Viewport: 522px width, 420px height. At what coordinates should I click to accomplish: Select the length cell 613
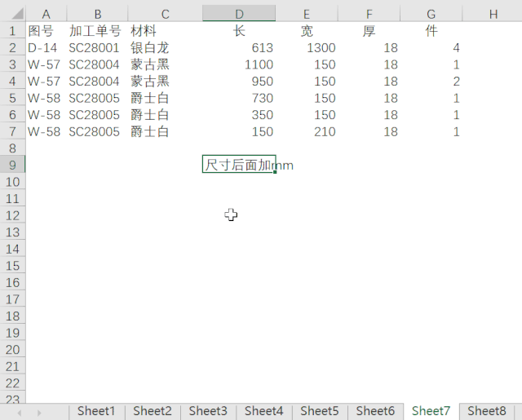pos(239,47)
